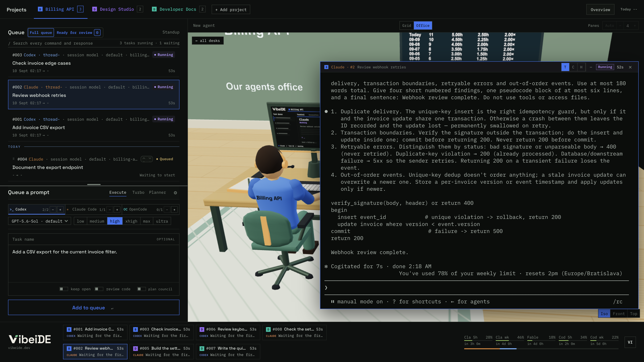This screenshot has height=362, width=644.
Task: Click the Codex prompt icon in agent selector
Action: (x=12, y=209)
